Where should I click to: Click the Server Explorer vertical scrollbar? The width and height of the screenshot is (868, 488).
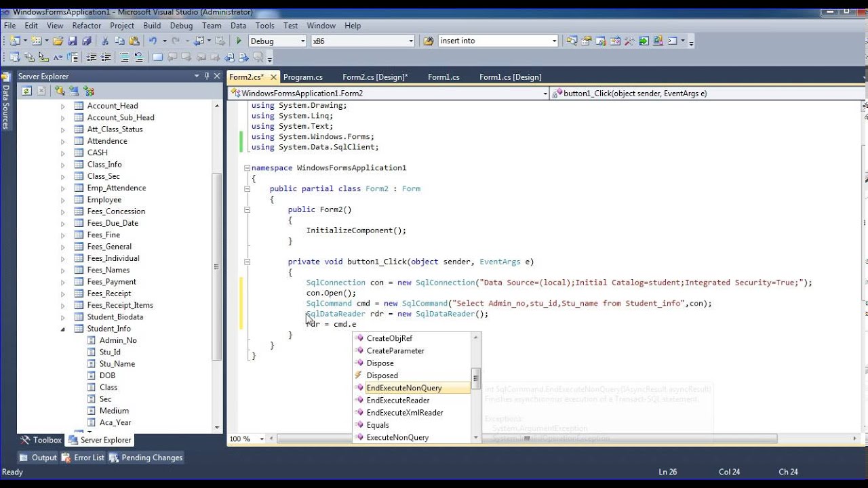(x=217, y=266)
